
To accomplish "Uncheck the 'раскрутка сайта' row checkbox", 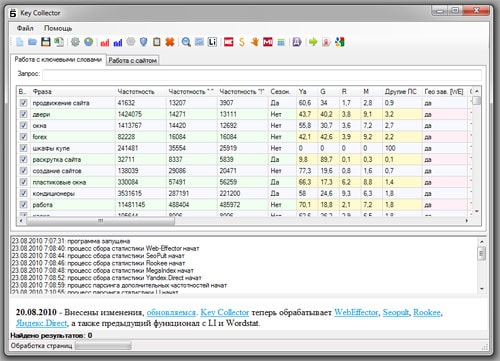I will 23,159.
